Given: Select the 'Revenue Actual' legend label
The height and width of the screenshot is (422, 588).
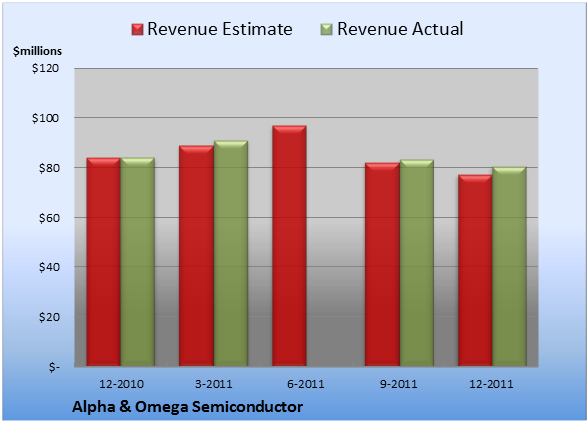Looking at the screenshot, I should 400,29.
